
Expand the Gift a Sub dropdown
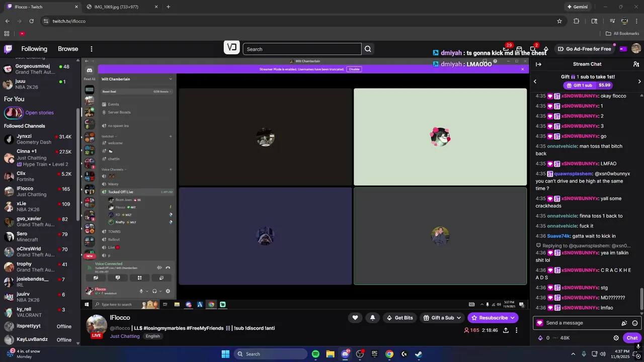pos(459,318)
